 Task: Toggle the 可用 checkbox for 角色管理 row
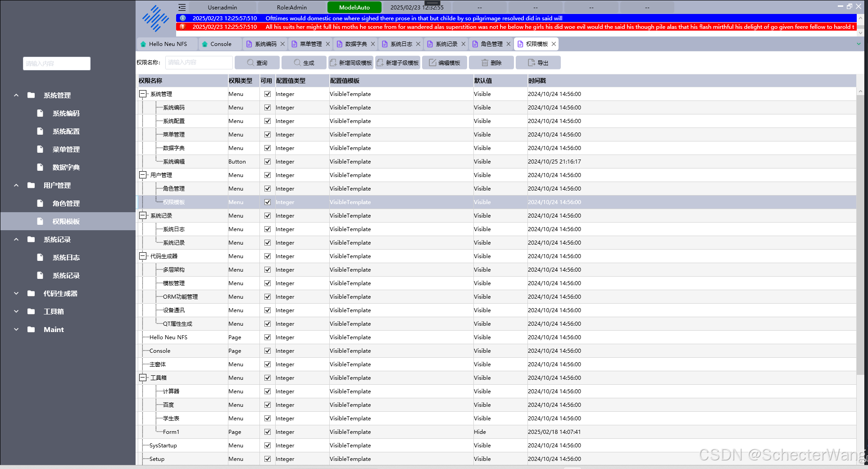pos(268,189)
